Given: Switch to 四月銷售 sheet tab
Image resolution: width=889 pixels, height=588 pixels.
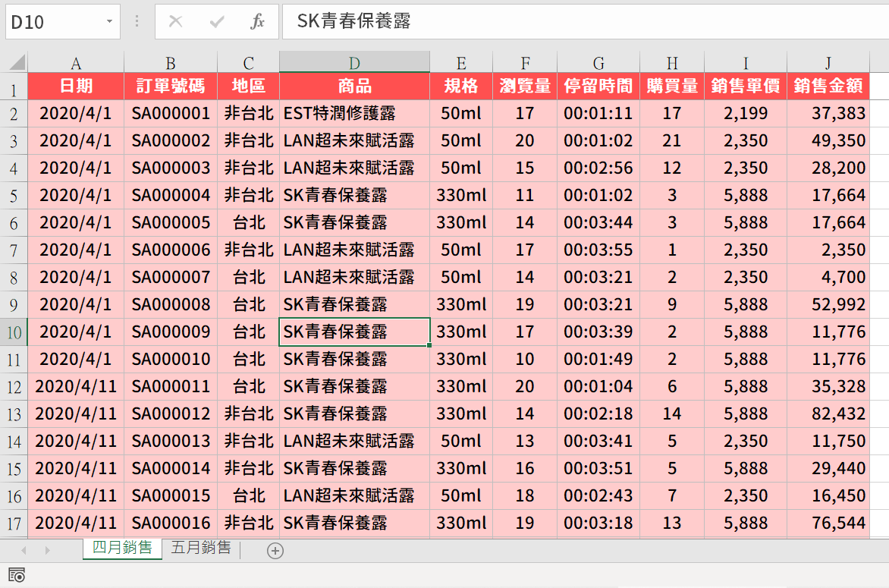Looking at the screenshot, I should pos(122,548).
